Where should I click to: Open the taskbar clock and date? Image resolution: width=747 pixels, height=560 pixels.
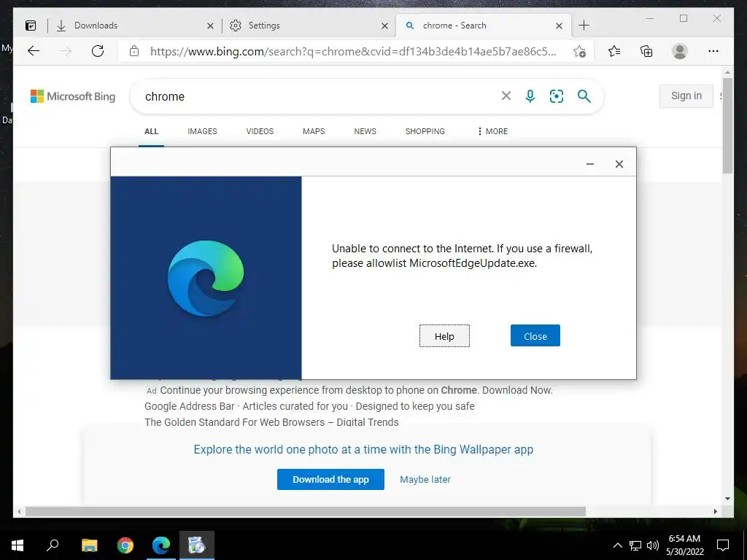click(684, 545)
